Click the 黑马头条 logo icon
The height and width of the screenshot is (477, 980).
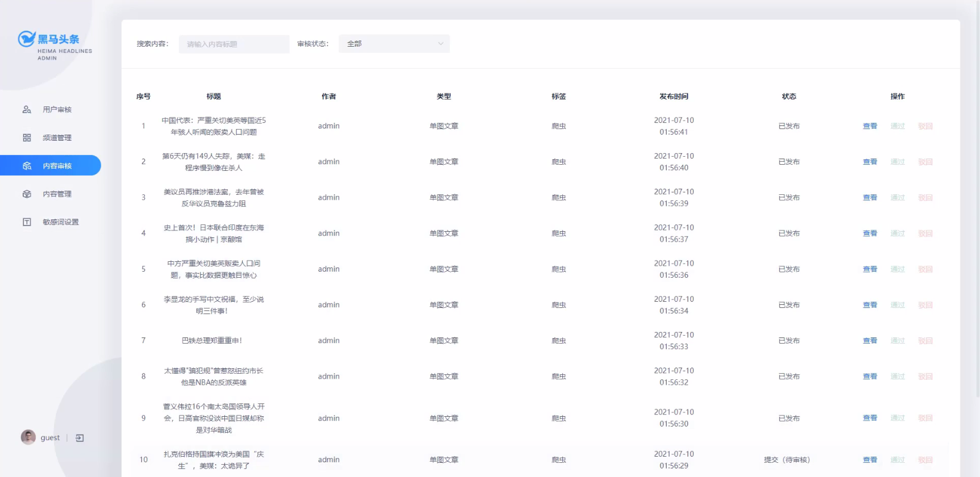click(x=26, y=39)
